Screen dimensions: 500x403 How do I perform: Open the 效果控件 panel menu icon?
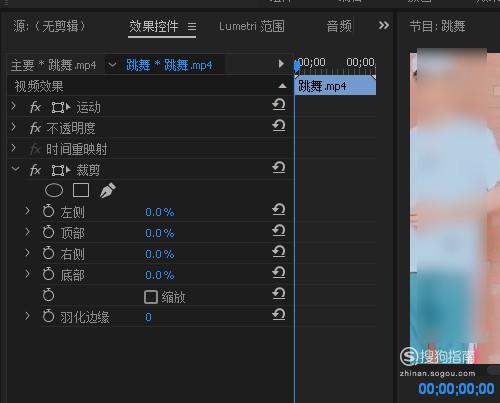[x=192, y=26]
